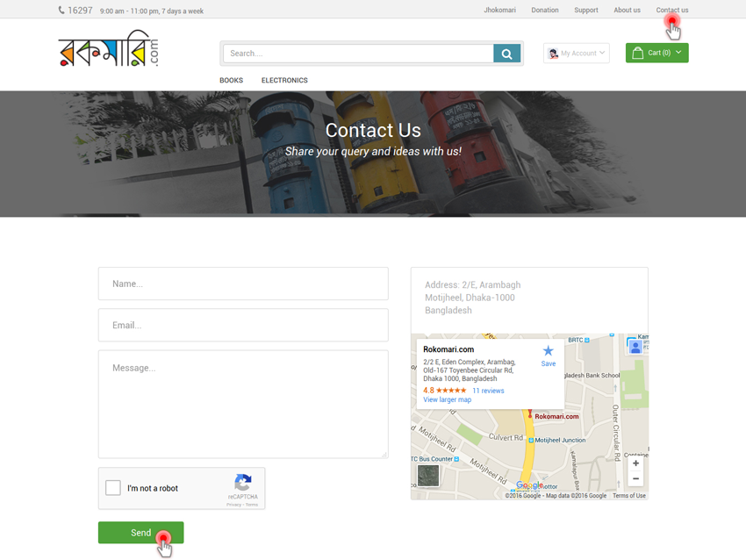Expand the Cart dropdown arrow

coord(678,53)
